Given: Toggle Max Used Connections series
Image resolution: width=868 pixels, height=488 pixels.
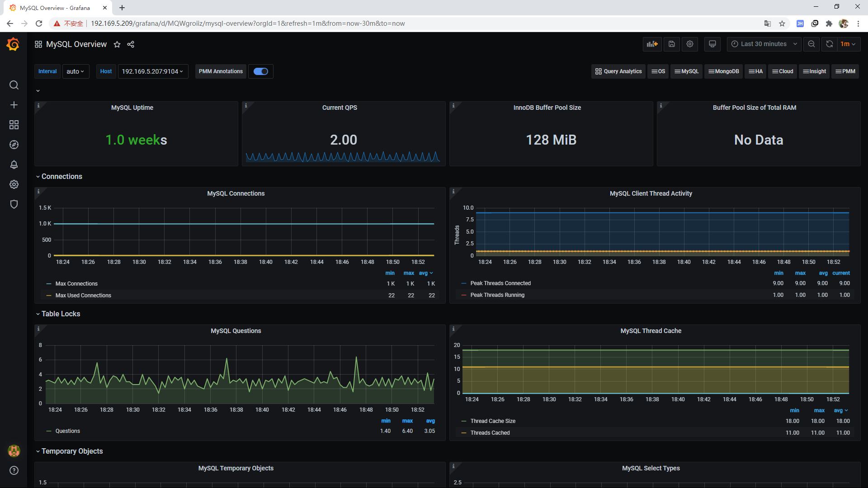Looking at the screenshot, I should [x=83, y=296].
